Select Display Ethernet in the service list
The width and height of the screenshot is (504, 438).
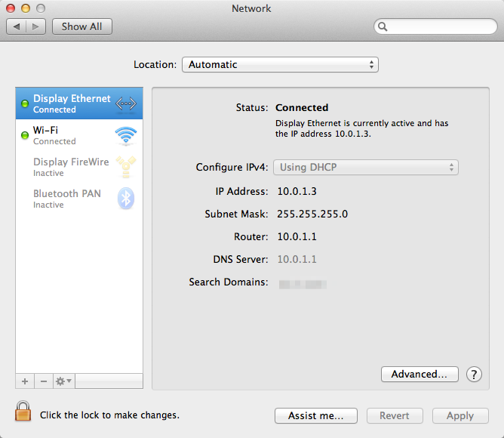(x=79, y=103)
